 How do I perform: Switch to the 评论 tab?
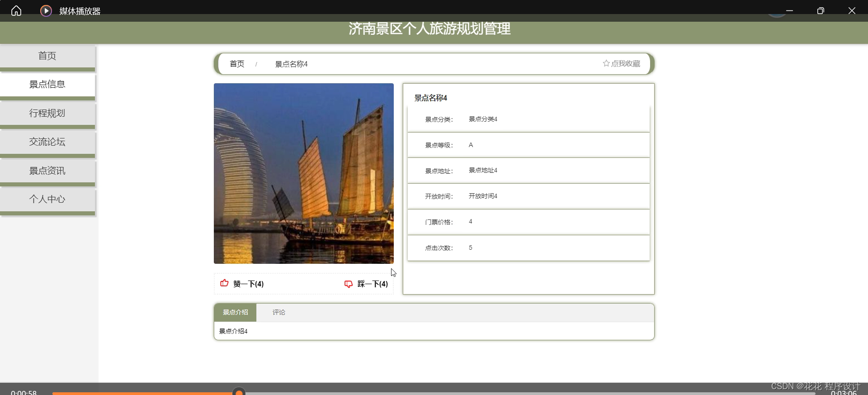(x=279, y=312)
